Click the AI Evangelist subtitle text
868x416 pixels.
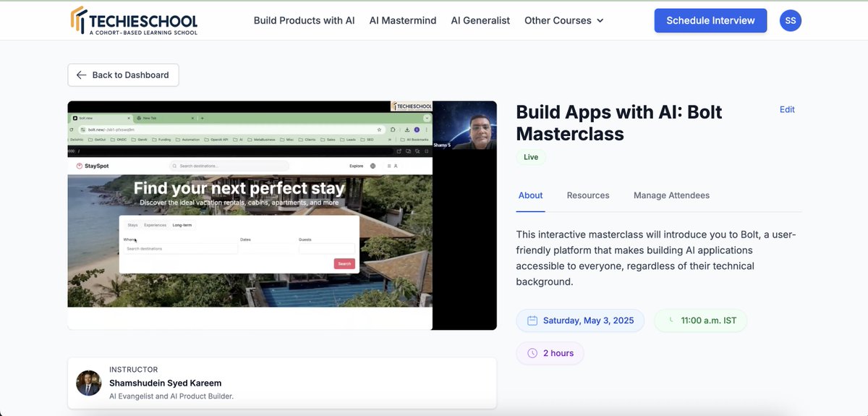click(171, 396)
